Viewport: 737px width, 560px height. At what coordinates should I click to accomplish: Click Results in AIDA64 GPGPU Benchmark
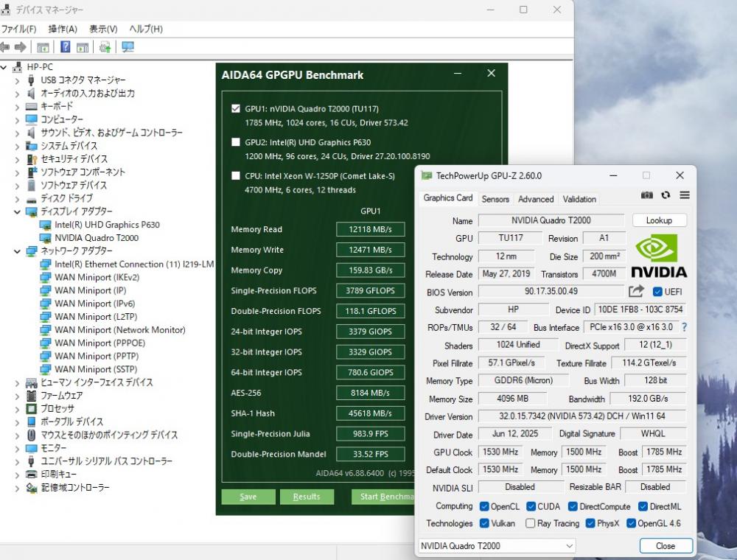click(307, 497)
